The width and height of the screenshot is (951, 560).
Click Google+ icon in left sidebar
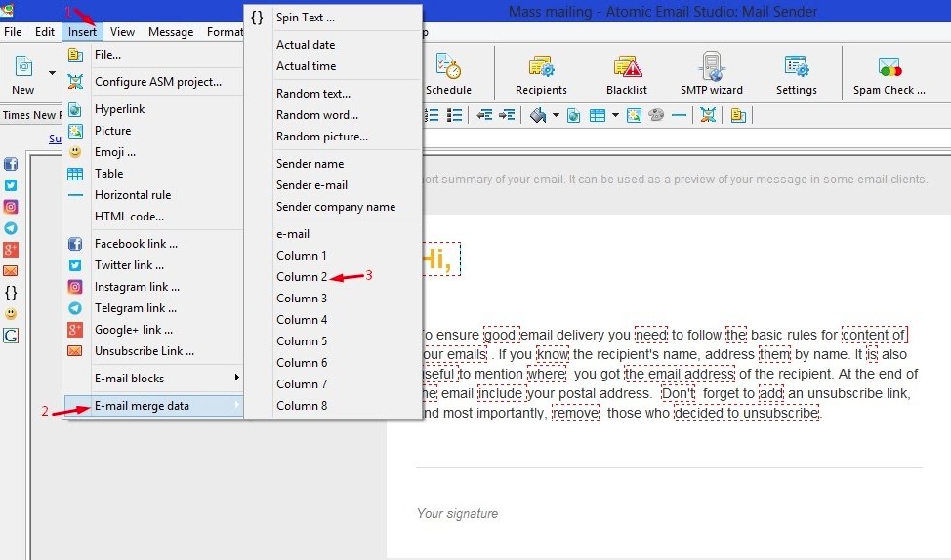(11, 249)
